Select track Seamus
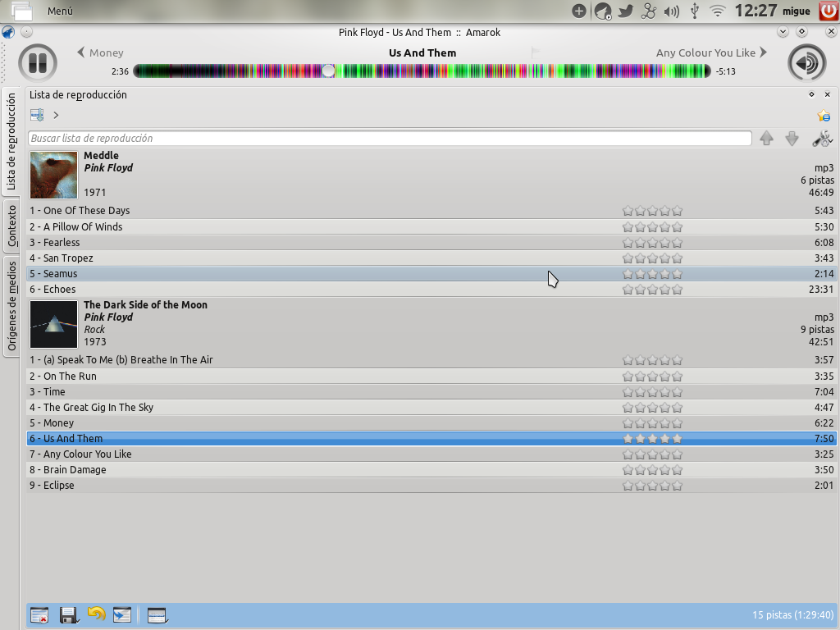840x630 pixels. [431, 274]
